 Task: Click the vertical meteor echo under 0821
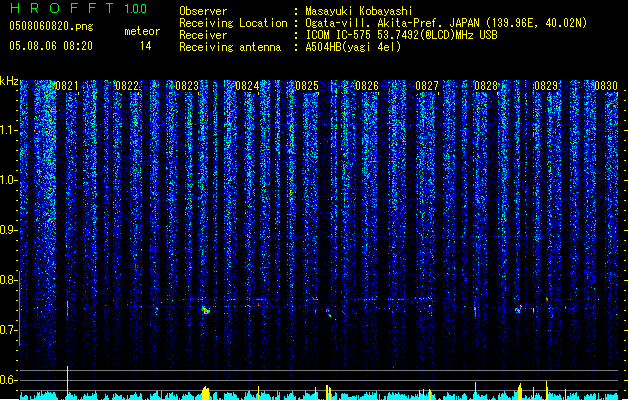[x=67, y=309]
